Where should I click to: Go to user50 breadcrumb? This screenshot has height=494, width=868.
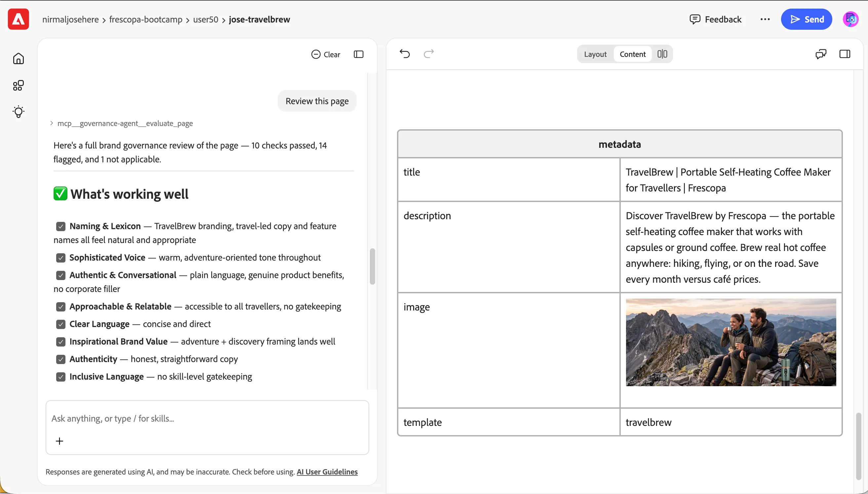pyautogui.click(x=206, y=19)
